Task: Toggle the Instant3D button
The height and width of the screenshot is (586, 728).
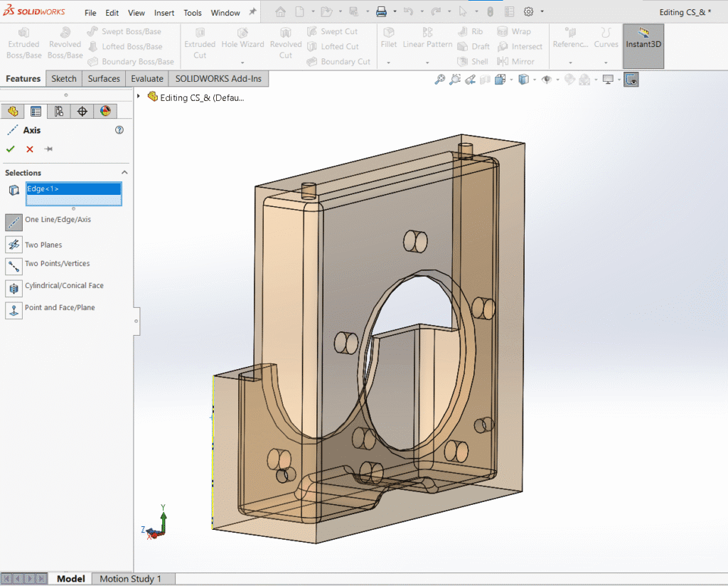Action: 643,46
